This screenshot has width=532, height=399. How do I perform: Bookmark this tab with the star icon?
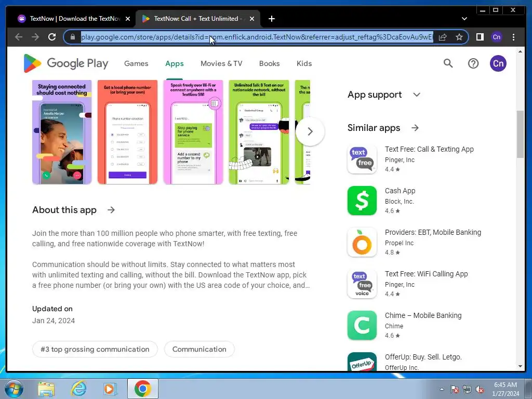tap(459, 37)
